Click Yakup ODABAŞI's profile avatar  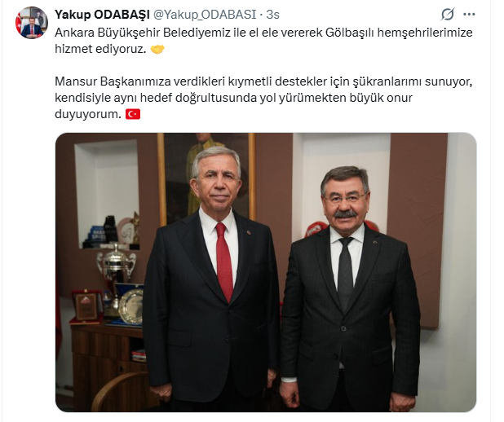pos(32,23)
